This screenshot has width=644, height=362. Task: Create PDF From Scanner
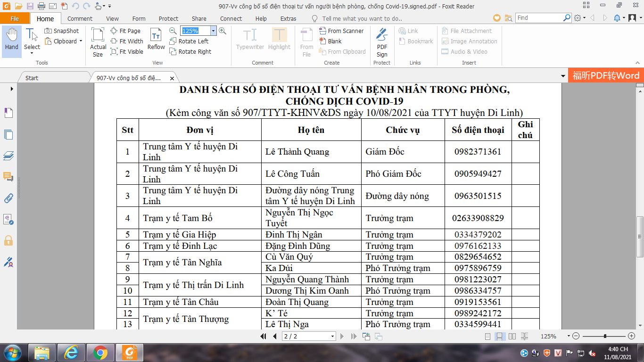click(341, 31)
